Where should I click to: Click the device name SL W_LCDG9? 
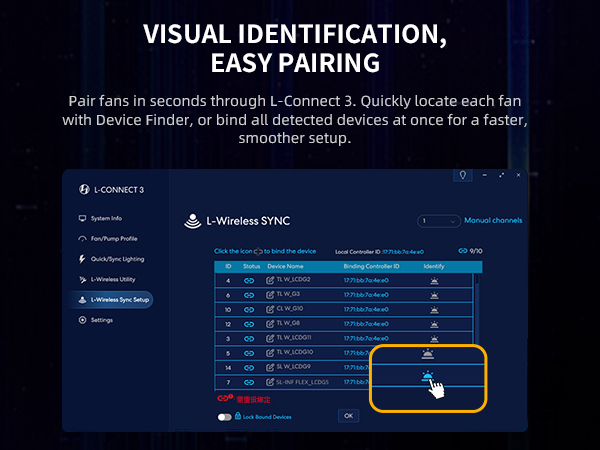click(x=293, y=367)
